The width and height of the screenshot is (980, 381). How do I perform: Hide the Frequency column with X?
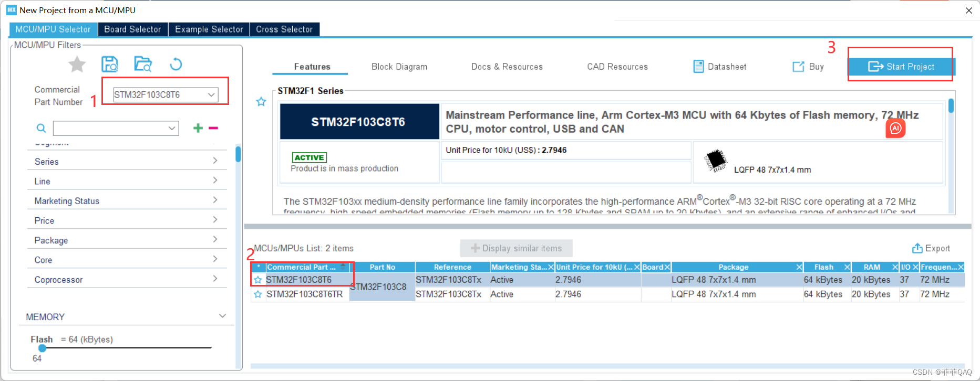[961, 267]
